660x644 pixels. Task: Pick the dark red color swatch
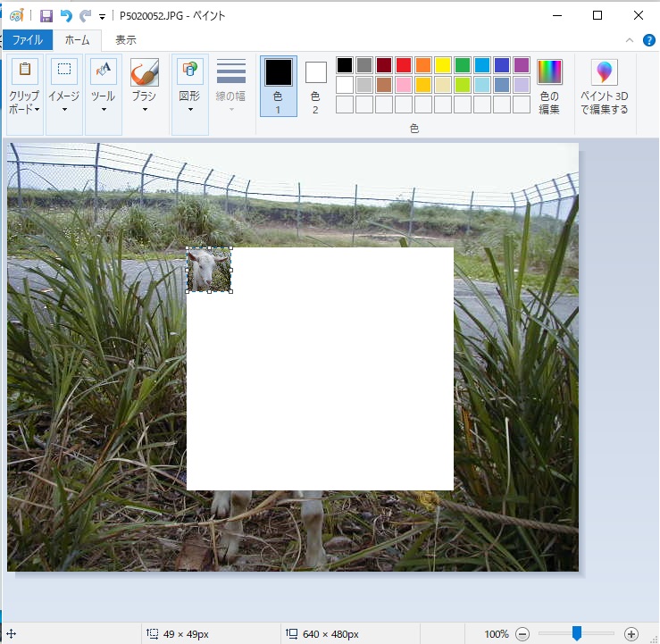point(384,65)
